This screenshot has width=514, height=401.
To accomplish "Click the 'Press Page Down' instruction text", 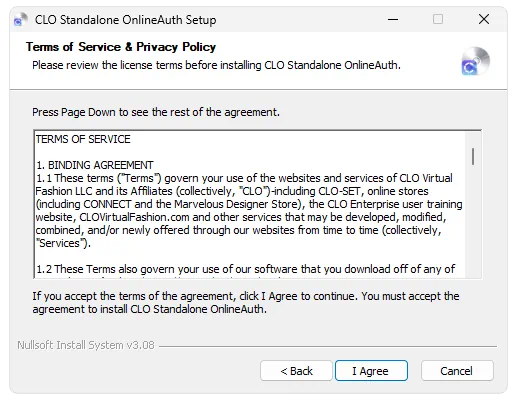I will point(156,112).
